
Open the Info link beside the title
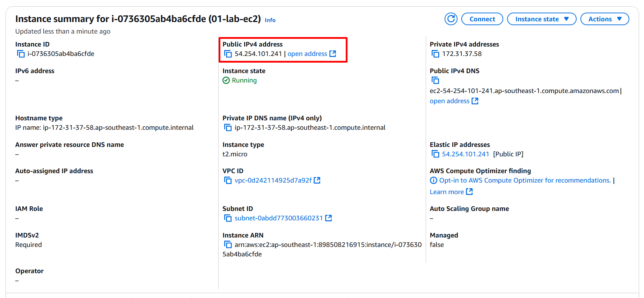270,20
